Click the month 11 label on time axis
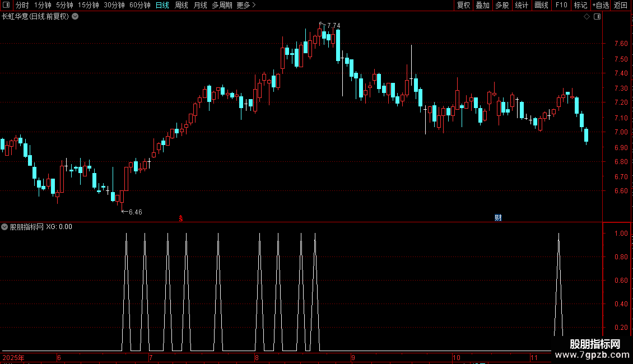Screen dimensions: 633x364 coord(534,357)
